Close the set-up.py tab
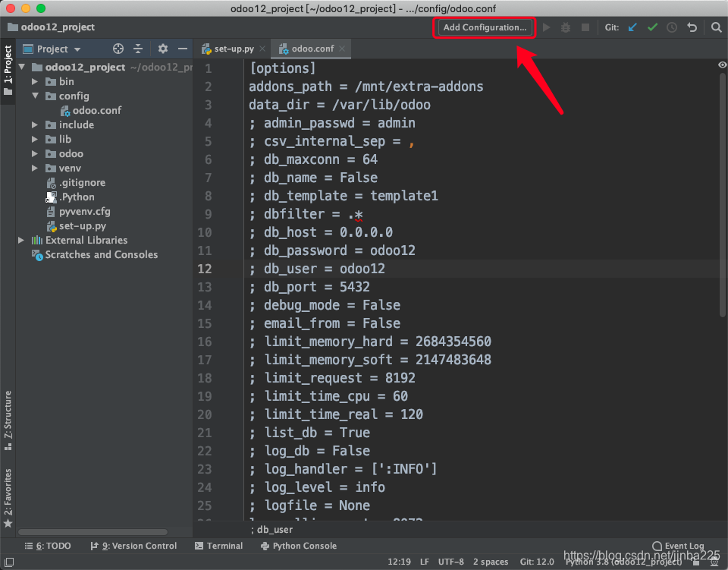 pos(262,49)
